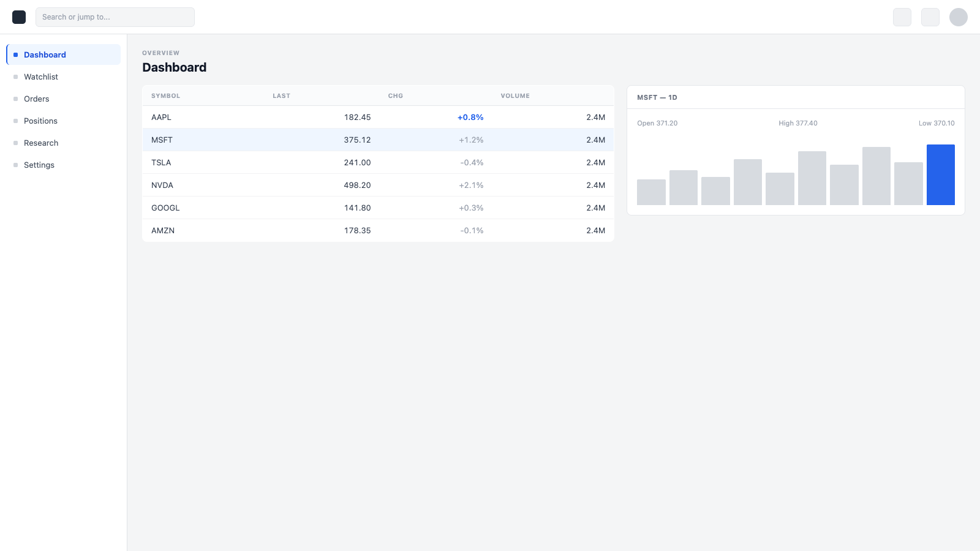Click the MSFT — 1D chart title
The width and height of the screenshot is (980, 551).
click(657, 97)
